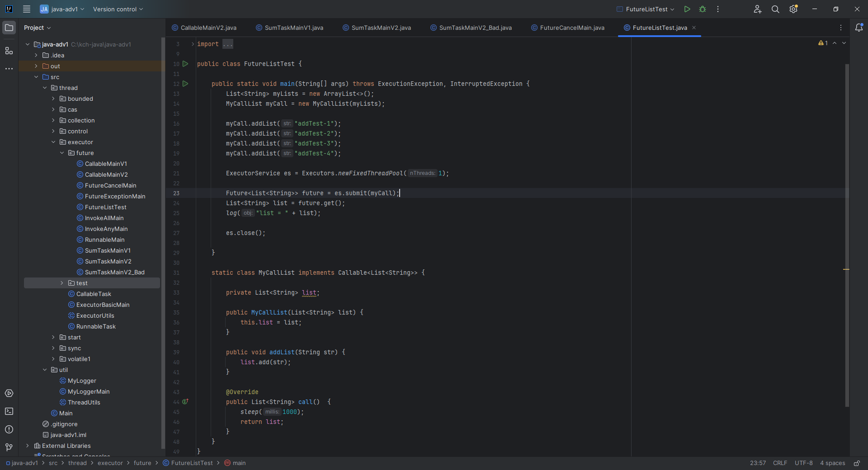The image size is (868, 470).
Task: Click the override gutter icon at line 44
Action: (x=185, y=401)
